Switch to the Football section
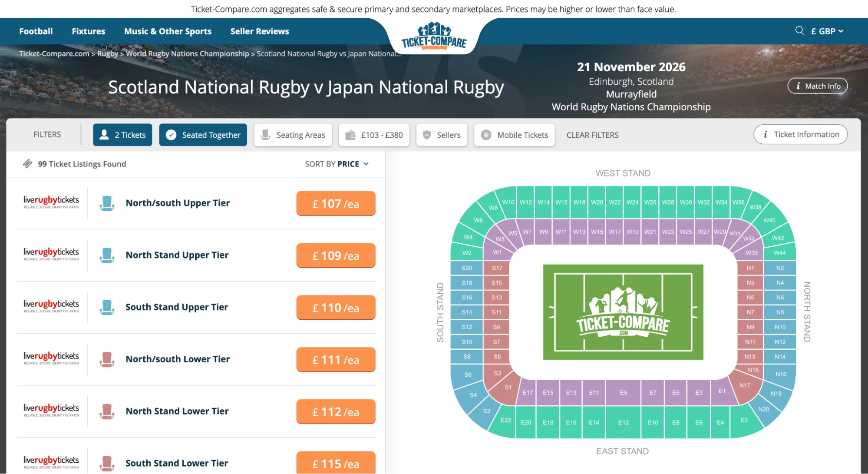The image size is (868, 474). [x=35, y=31]
